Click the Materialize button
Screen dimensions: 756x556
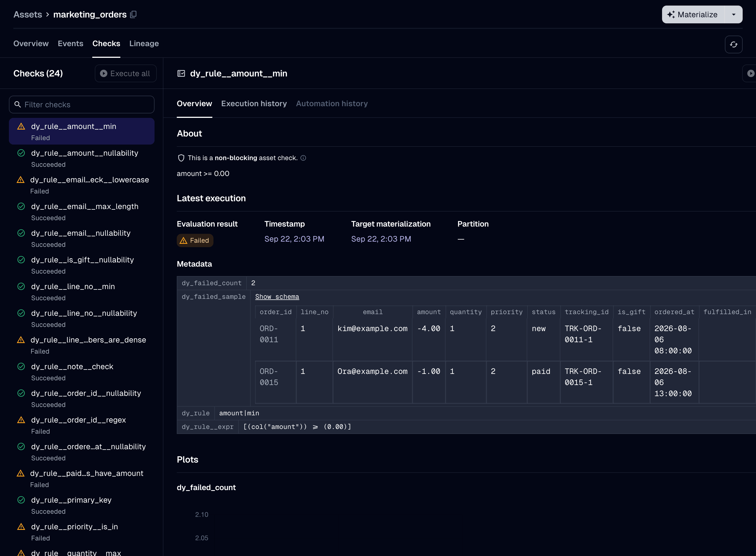click(693, 14)
